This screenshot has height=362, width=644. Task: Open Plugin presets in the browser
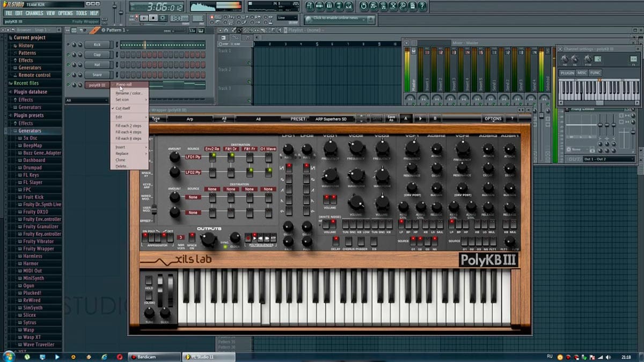point(28,115)
